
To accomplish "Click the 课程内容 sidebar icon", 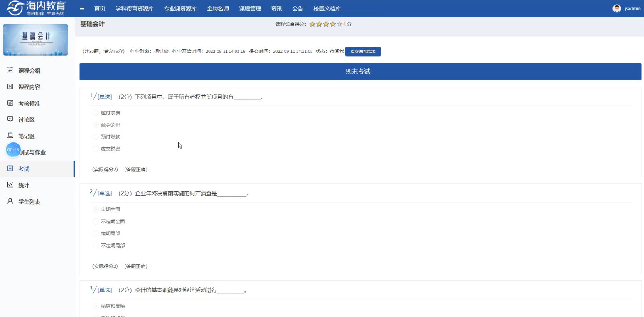I will coord(10,87).
